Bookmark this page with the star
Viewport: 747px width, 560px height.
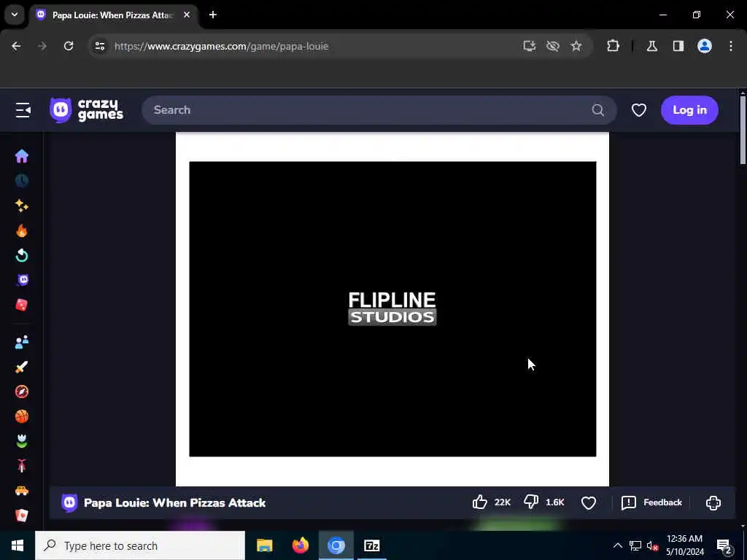pyautogui.click(x=576, y=46)
